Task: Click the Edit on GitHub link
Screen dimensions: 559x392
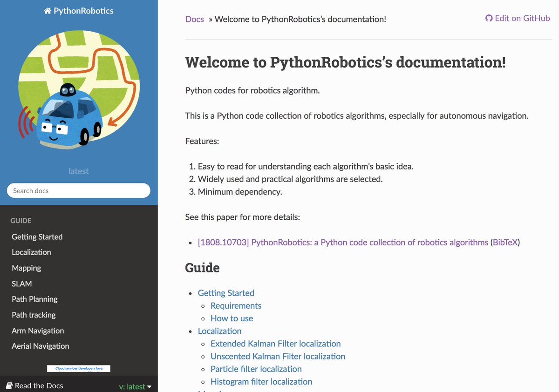Action: point(518,19)
